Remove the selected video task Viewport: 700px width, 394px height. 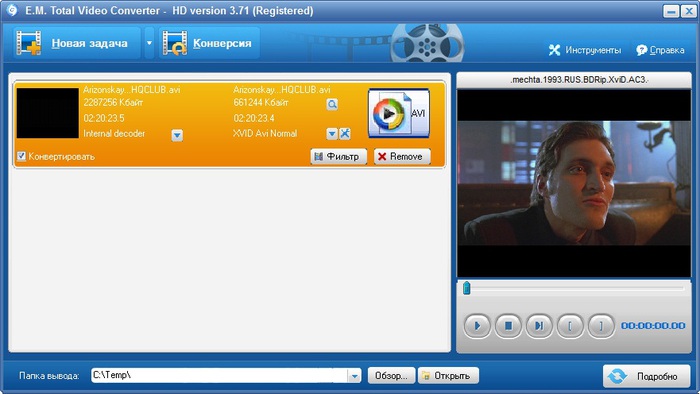[402, 157]
